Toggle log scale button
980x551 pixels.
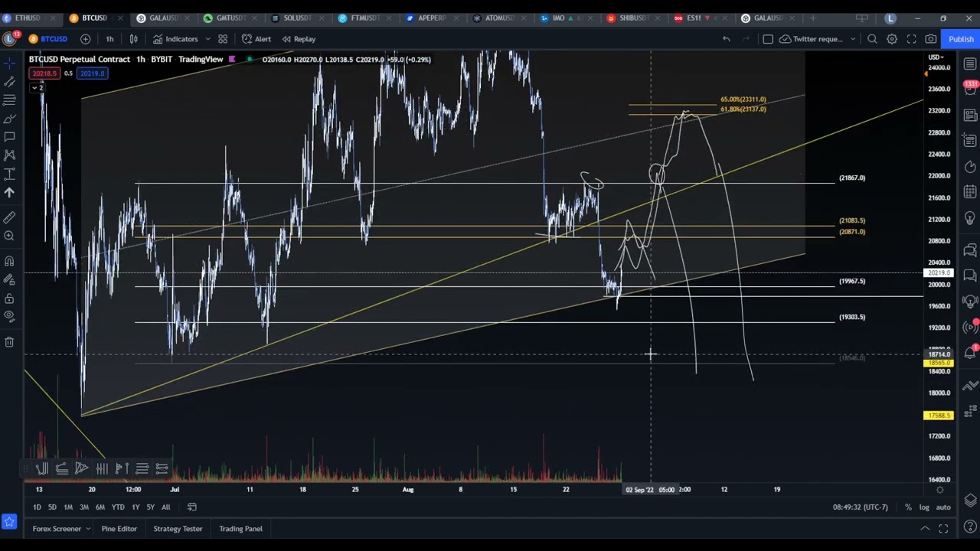click(x=924, y=507)
